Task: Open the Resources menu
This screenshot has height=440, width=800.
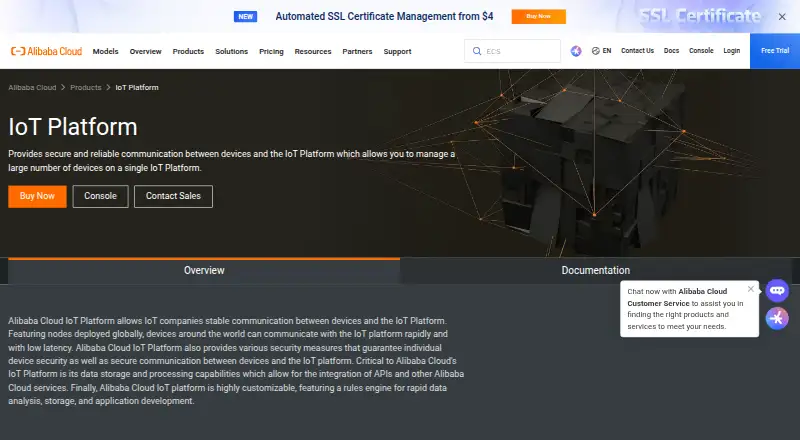Action: point(313,51)
